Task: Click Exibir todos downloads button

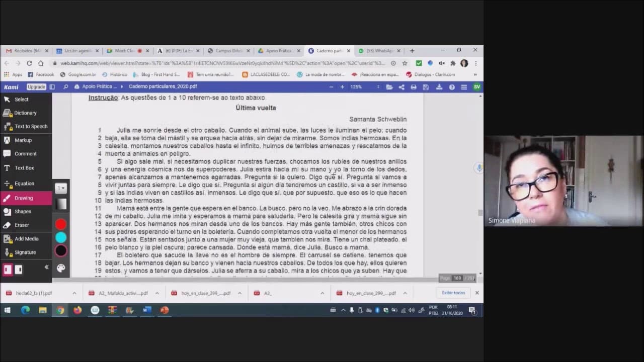Action: click(453, 293)
